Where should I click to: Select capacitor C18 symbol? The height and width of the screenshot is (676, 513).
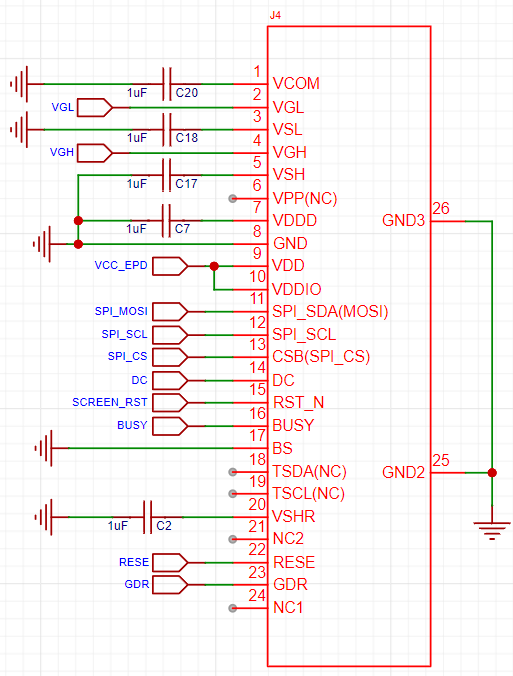click(167, 130)
